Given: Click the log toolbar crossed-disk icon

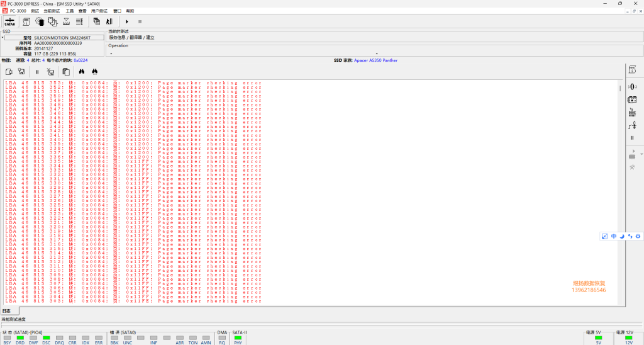Looking at the screenshot, I should click(50, 72).
